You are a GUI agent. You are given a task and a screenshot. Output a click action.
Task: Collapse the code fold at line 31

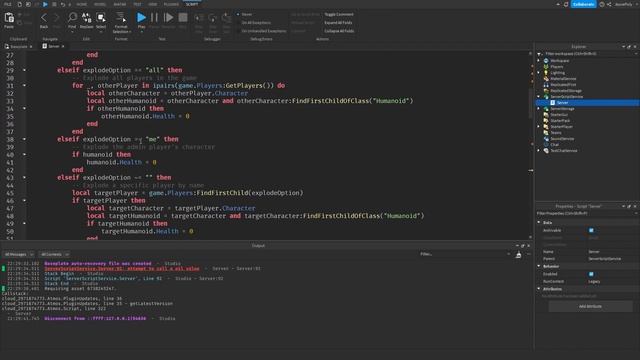(24, 85)
